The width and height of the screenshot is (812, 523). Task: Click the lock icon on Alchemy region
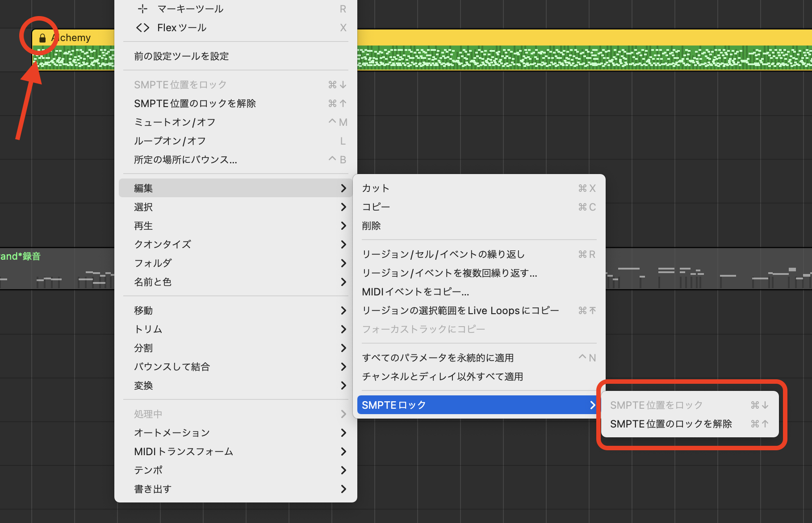pyautogui.click(x=42, y=38)
